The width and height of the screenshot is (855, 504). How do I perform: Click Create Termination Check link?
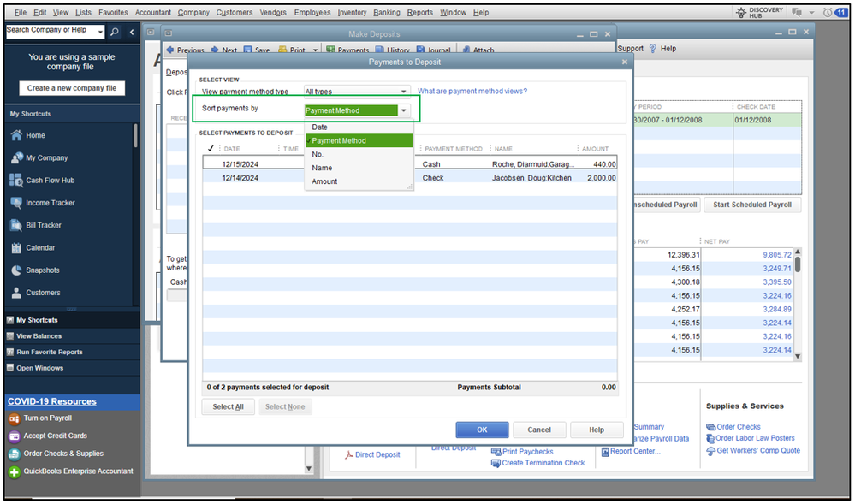click(543, 463)
